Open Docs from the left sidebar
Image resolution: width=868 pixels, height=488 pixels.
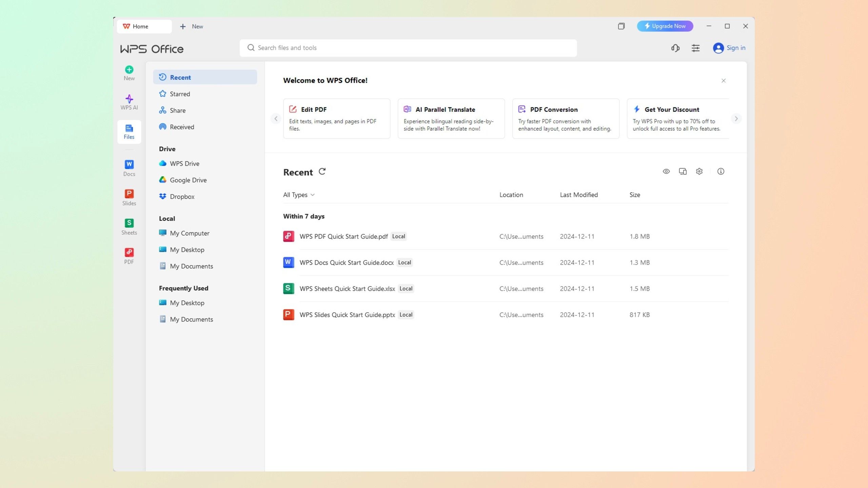(129, 168)
